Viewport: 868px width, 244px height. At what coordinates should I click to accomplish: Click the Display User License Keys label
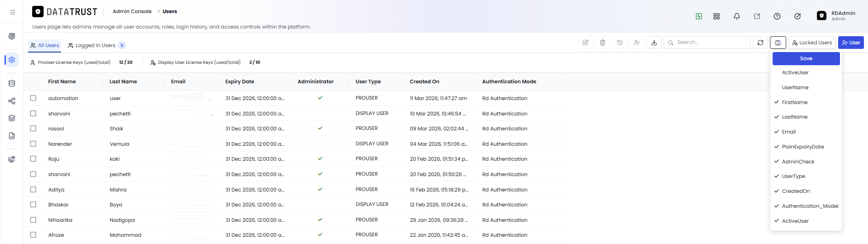point(199,62)
